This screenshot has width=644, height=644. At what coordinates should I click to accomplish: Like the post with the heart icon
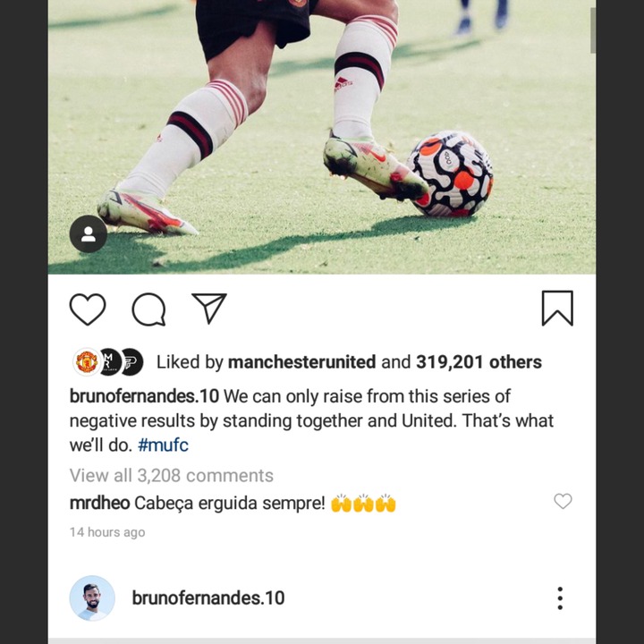[88, 309]
